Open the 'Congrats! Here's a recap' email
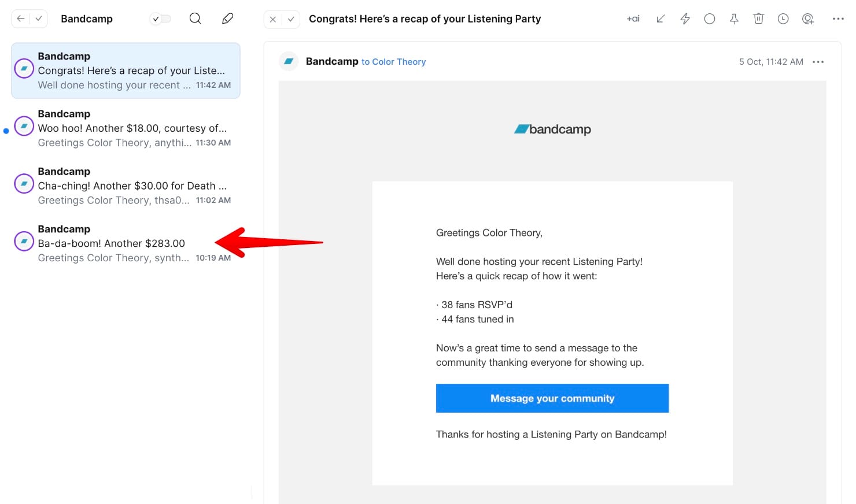This screenshot has width=856, height=504. pyautogui.click(x=126, y=71)
